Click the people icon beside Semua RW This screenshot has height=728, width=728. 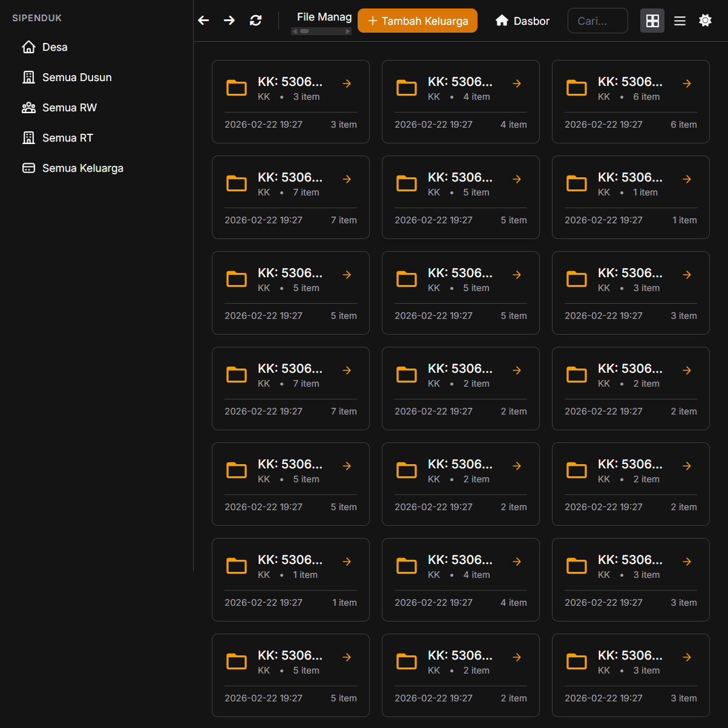pyautogui.click(x=28, y=107)
